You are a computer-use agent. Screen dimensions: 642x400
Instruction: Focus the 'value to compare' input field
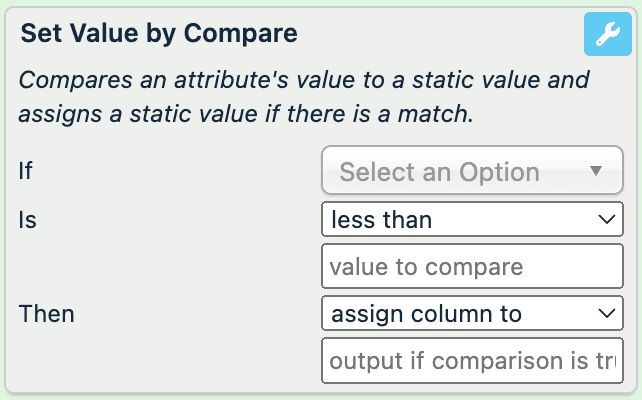click(x=472, y=267)
